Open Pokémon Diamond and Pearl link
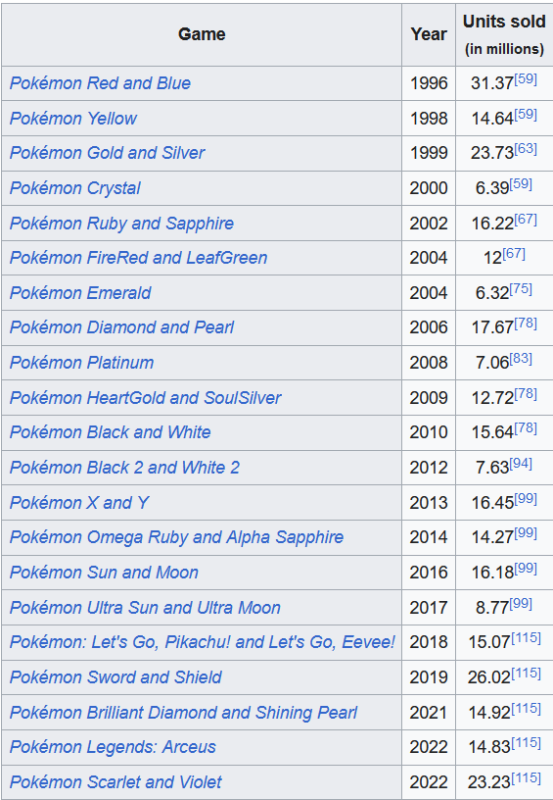Image resolution: width=553 pixels, height=800 pixels. [x=121, y=327]
